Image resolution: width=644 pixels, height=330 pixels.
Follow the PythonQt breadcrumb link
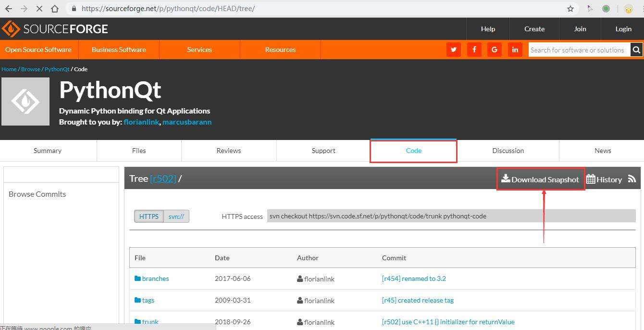pos(57,69)
